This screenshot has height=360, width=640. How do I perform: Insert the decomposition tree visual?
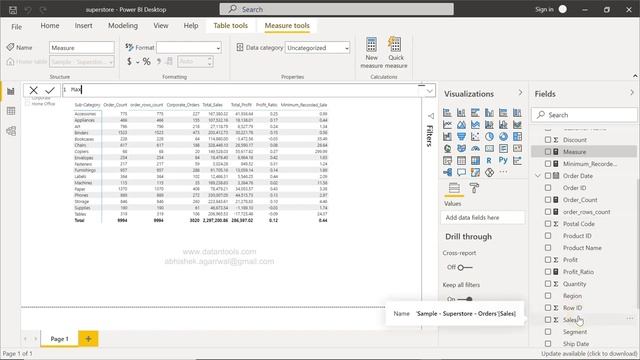coord(447,172)
